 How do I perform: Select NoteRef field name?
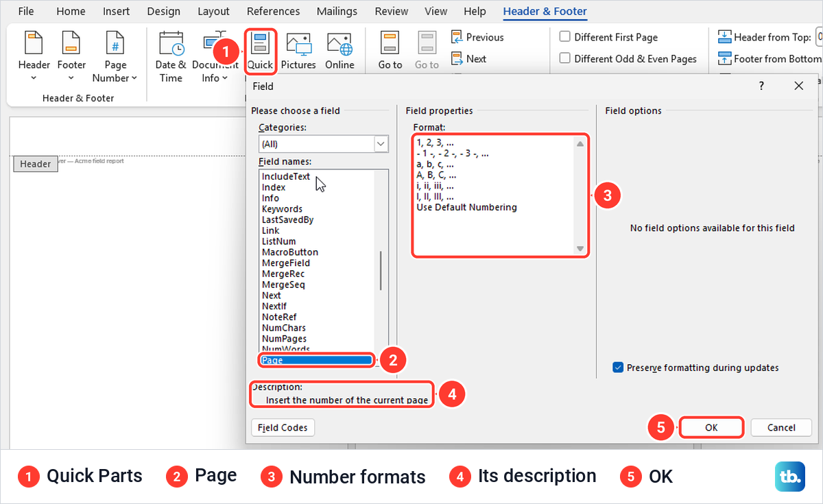(280, 317)
